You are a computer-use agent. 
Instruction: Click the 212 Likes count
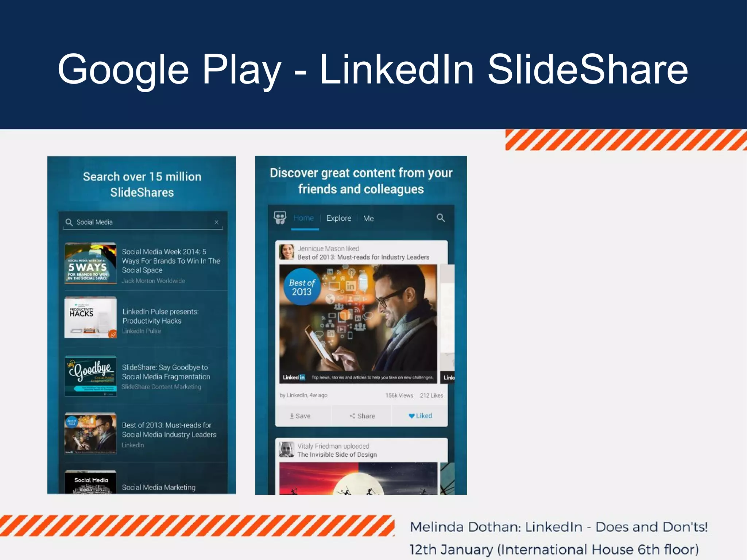point(431,395)
